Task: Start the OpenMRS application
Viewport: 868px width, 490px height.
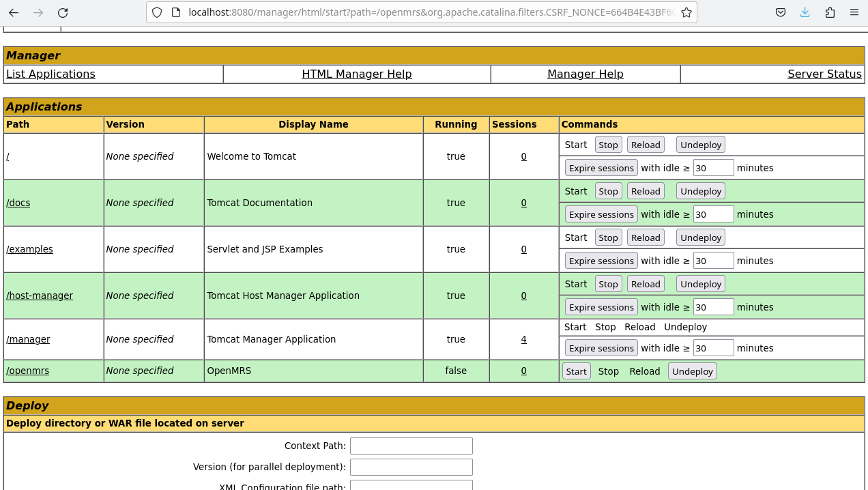Action: pos(577,371)
